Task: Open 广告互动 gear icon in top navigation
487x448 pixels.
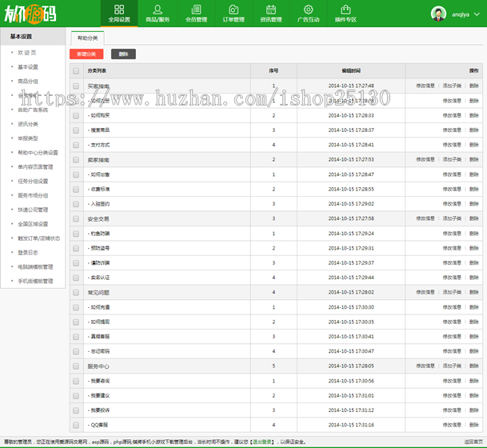Action: (309, 10)
